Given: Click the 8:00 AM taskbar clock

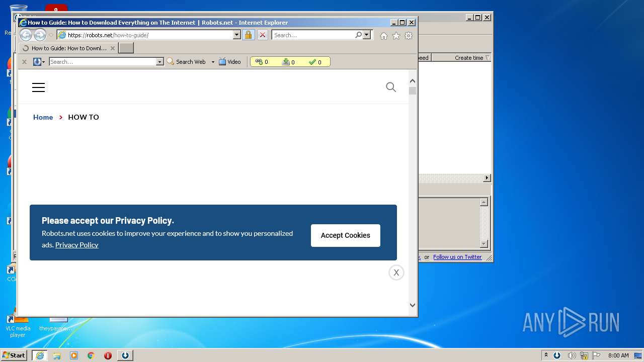Looking at the screenshot, I should [618, 355].
